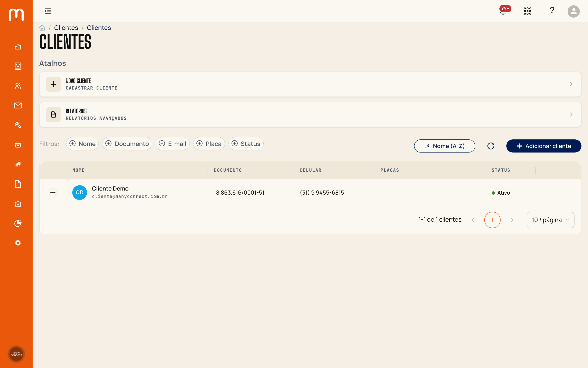Image resolution: width=588 pixels, height=368 pixels.
Task: Open the envelope messages sidebar icon
Action: (x=18, y=105)
